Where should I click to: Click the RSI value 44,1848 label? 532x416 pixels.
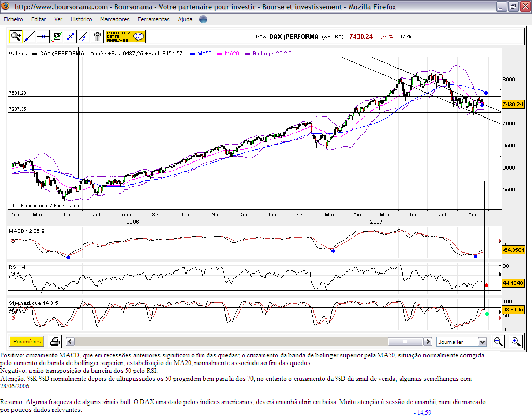[x=513, y=283]
